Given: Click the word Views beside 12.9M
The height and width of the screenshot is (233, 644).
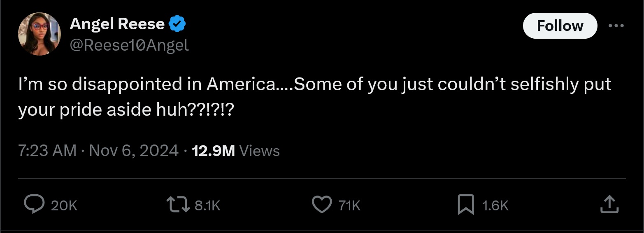Looking at the screenshot, I should 259,151.
